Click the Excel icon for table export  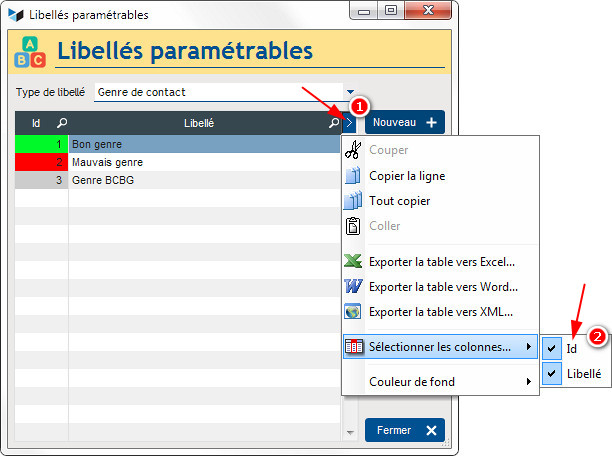click(x=352, y=262)
